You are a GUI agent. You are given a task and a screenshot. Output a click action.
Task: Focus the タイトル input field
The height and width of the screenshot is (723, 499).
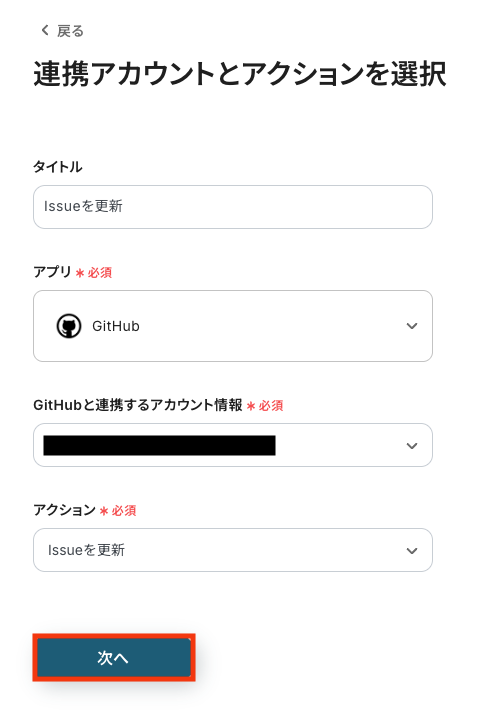click(233, 207)
